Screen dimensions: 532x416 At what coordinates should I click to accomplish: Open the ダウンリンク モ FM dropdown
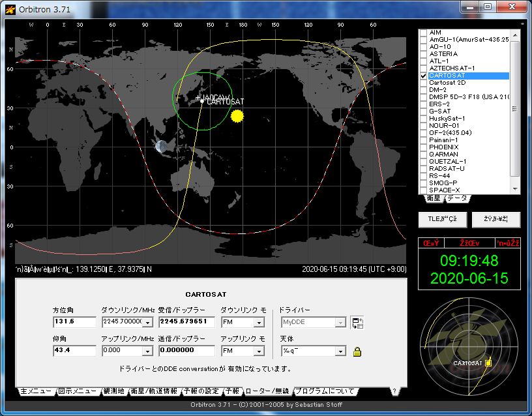coord(259,323)
